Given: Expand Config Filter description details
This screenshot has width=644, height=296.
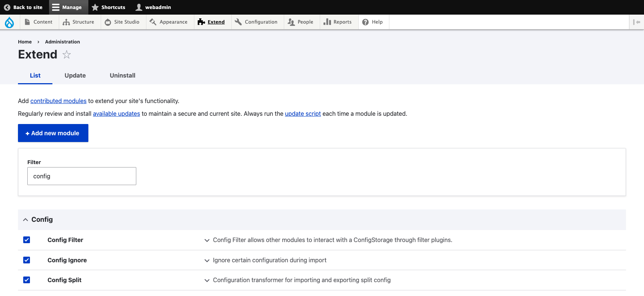Looking at the screenshot, I should [x=207, y=240].
